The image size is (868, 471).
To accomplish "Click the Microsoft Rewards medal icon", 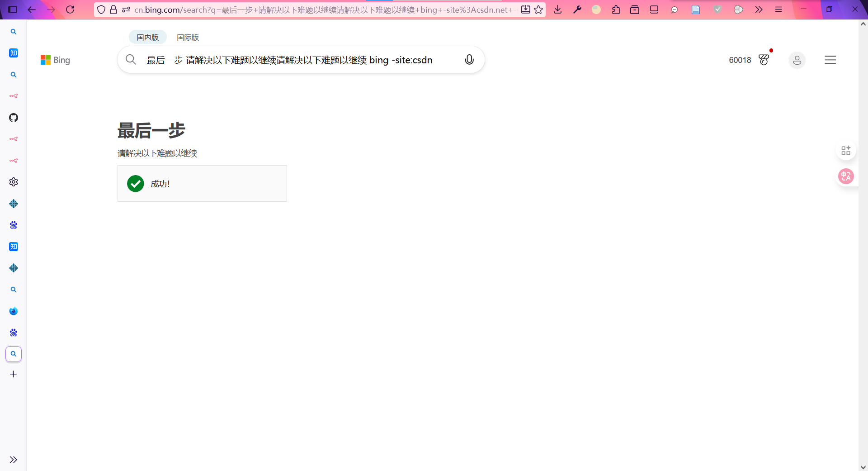I will click(764, 60).
